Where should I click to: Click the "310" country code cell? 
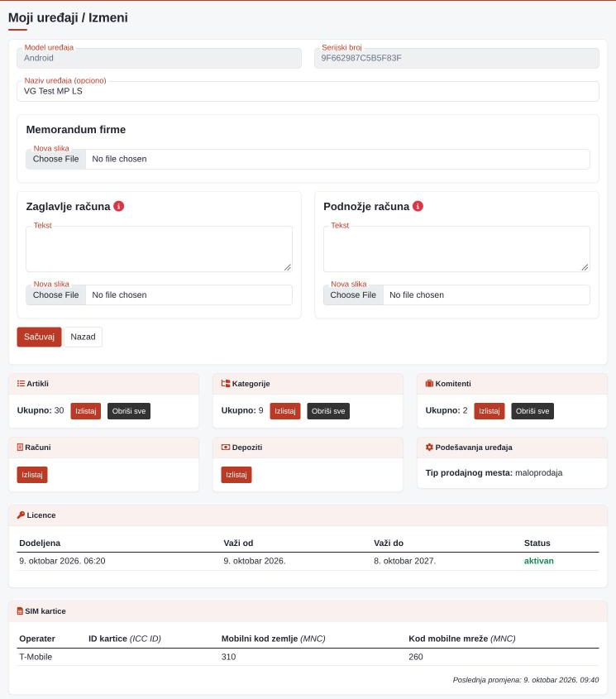[x=229, y=657]
